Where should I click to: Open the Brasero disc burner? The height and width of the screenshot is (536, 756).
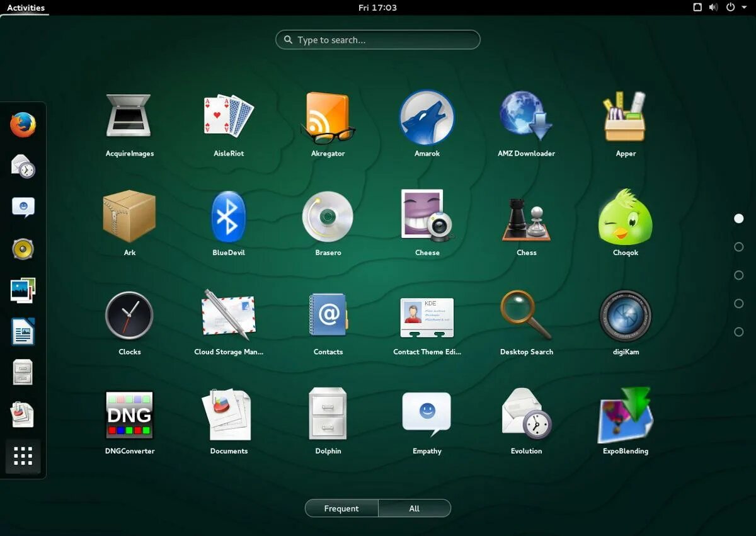(x=328, y=216)
